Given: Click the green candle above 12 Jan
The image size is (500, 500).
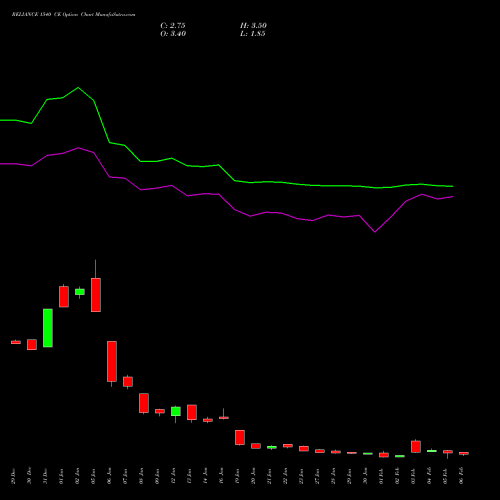Looking at the screenshot, I should point(176,411).
